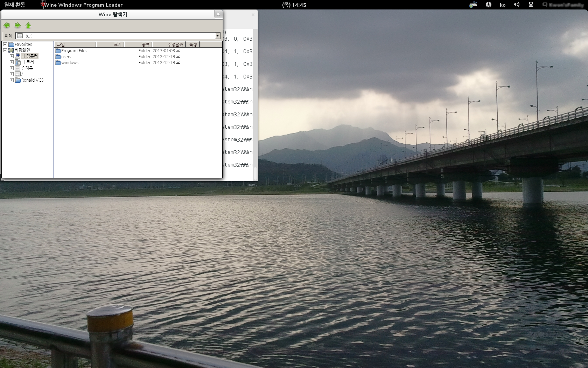
Task: Select the Favorites label in tree
Action: [x=23, y=45]
